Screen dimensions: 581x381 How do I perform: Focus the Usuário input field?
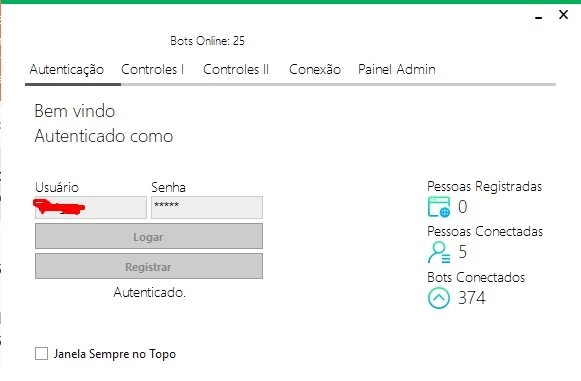(91, 208)
